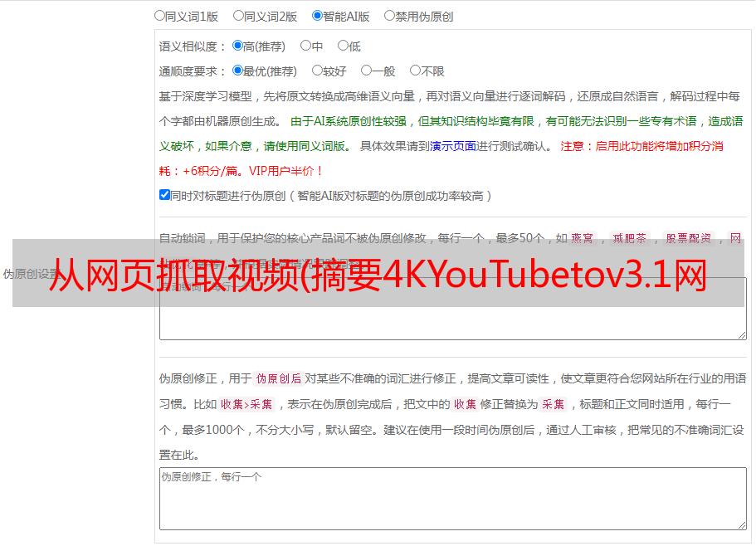Set 通顺度要求 to 较好
Viewport: 756px width, 546px height.
click(x=317, y=71)
